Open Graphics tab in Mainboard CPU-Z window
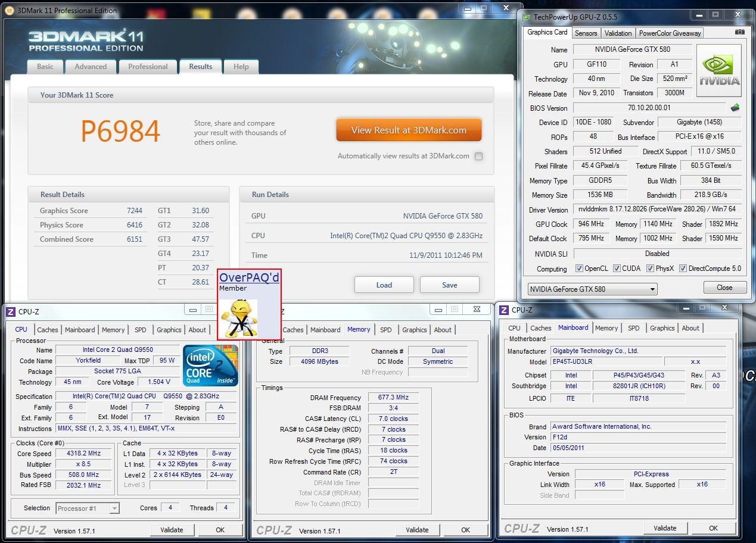 pyautogui.click(x=662, y=328)
